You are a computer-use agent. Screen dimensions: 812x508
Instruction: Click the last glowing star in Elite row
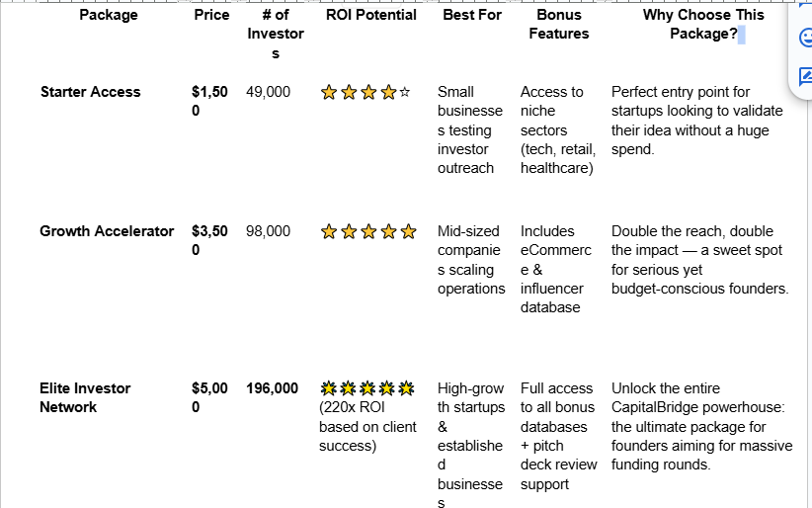click(x=407, y=388)
